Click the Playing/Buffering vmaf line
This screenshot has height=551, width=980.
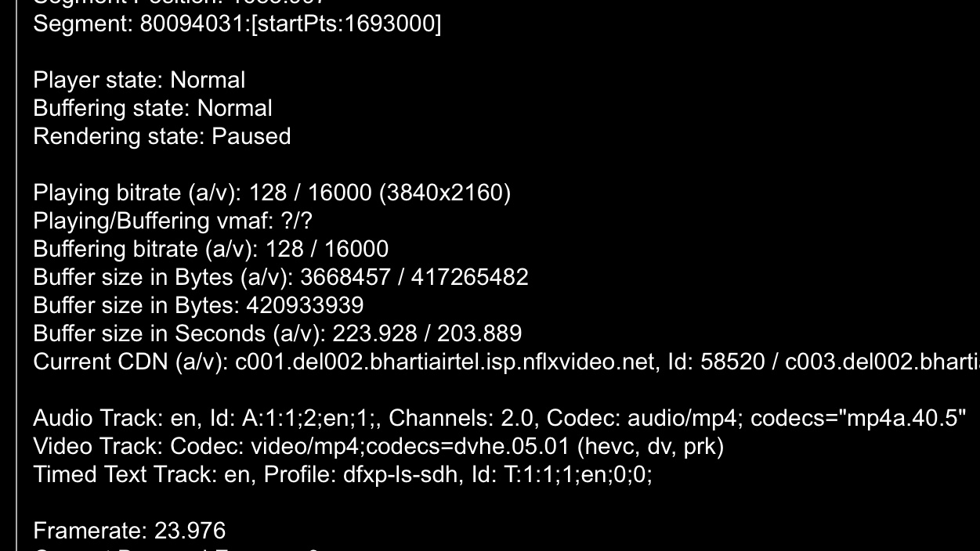click(x=172, y=221)
